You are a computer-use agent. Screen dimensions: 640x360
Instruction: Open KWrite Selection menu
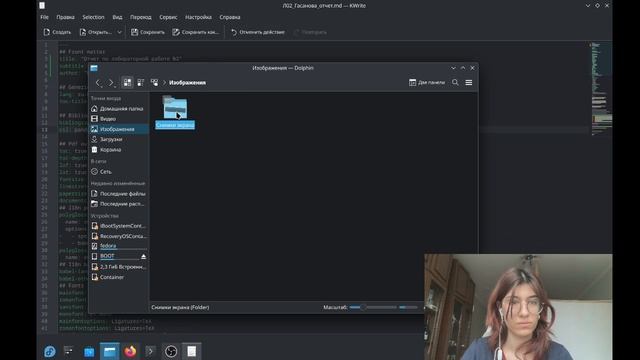tap(93, 17)
